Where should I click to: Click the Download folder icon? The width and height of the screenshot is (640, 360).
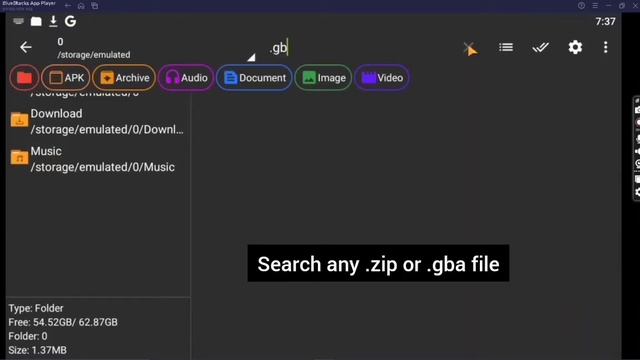click(19, 120)
